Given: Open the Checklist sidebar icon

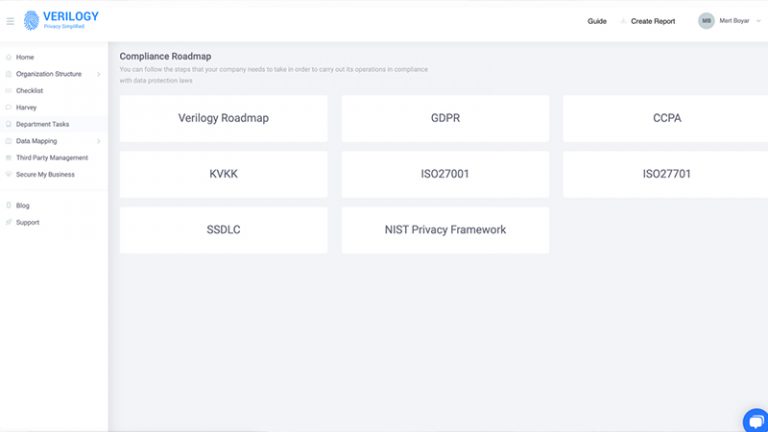Looking at the screenshot, I should click(8, 91).
